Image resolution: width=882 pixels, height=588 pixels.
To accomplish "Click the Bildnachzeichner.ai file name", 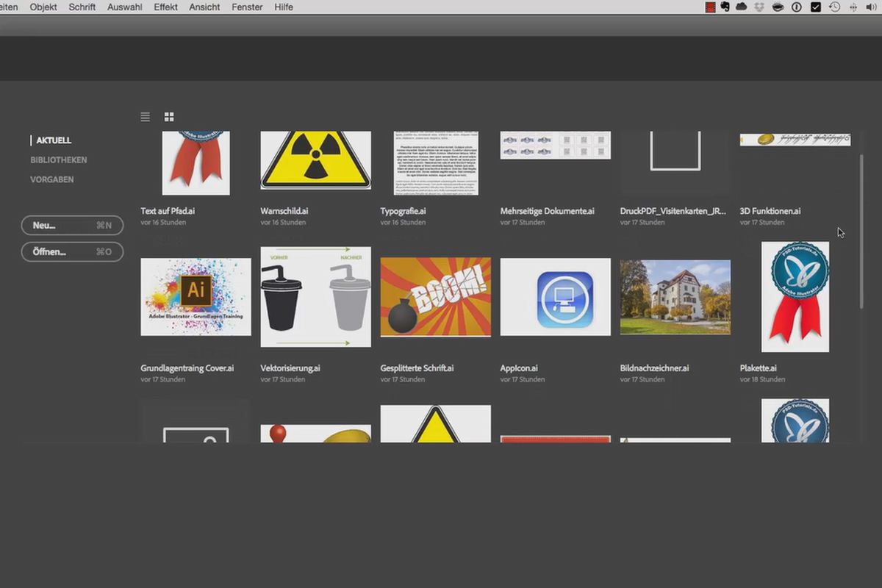I will (655, 368).
